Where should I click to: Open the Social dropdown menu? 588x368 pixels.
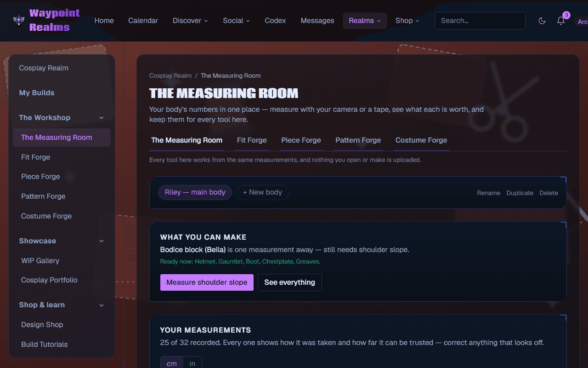point(236,21)
